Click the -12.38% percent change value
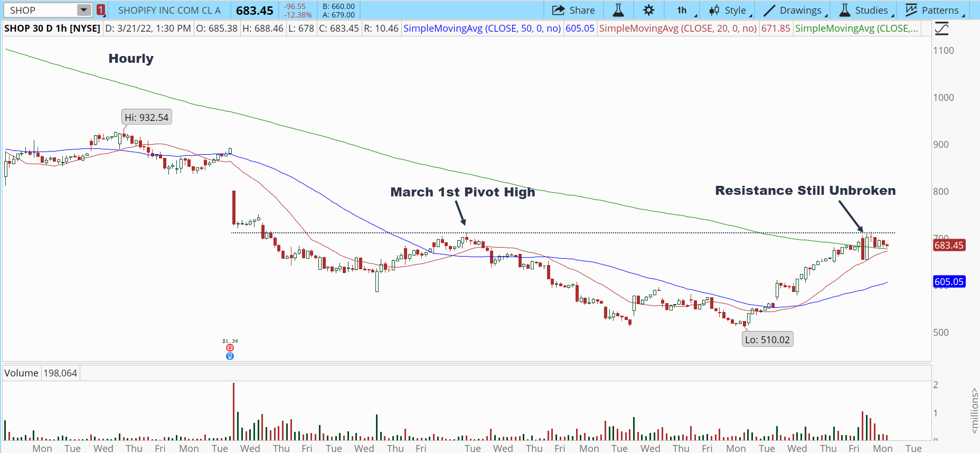 tap(298, 15)
